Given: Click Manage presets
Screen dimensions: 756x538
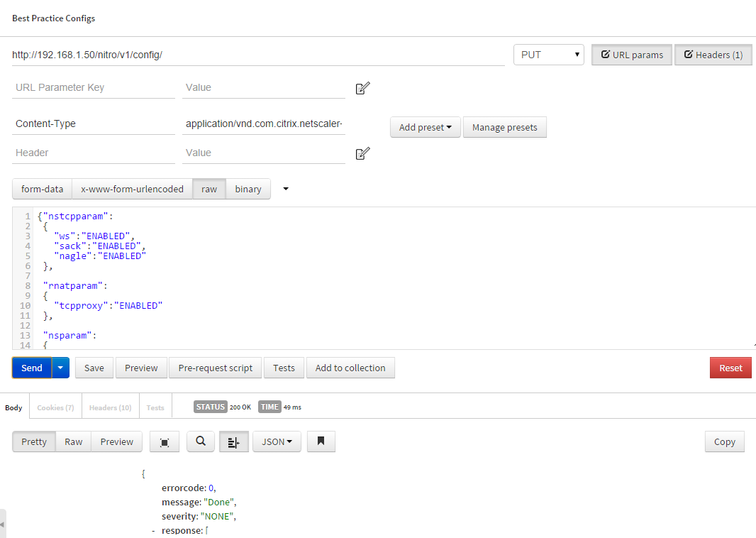Looking at the screenshot, I should tap(505, 127).
